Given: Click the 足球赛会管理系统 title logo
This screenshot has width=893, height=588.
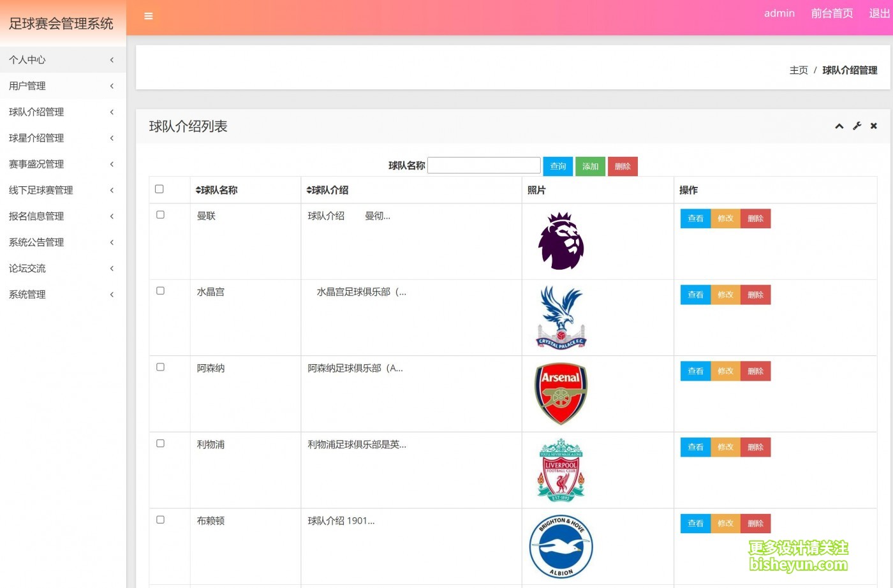Looking at the screenshot, I should coord(61,24).
